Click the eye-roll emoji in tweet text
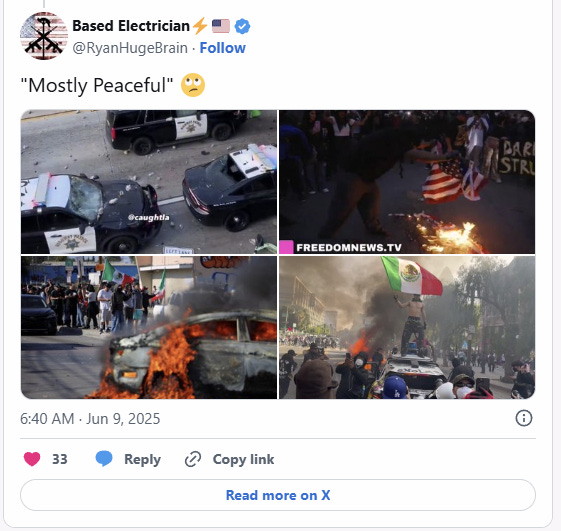This screenshot has width=561, height=531. coord(193,85)
